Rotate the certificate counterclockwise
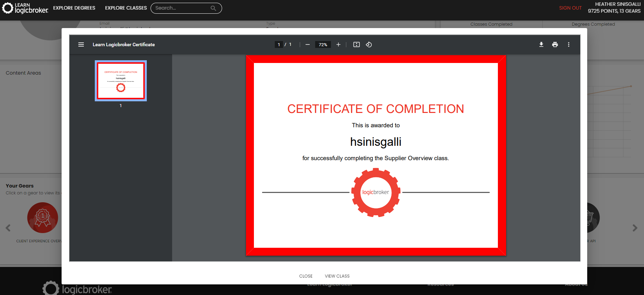 click(x=369, y=44)
